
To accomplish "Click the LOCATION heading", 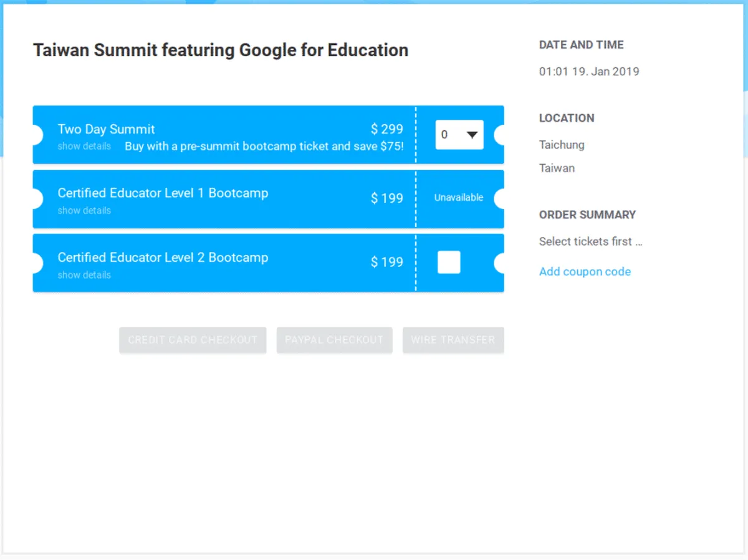I will coord(567,118).
